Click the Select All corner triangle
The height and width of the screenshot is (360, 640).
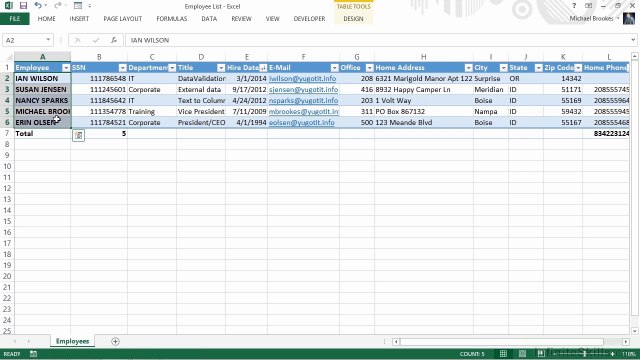[x=8, y=57]
